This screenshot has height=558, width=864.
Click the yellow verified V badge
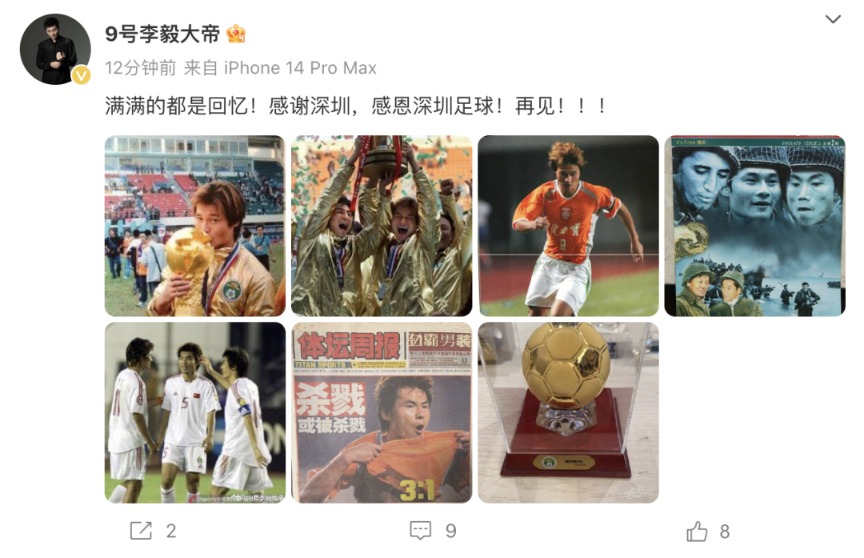[x=82, y=74]
